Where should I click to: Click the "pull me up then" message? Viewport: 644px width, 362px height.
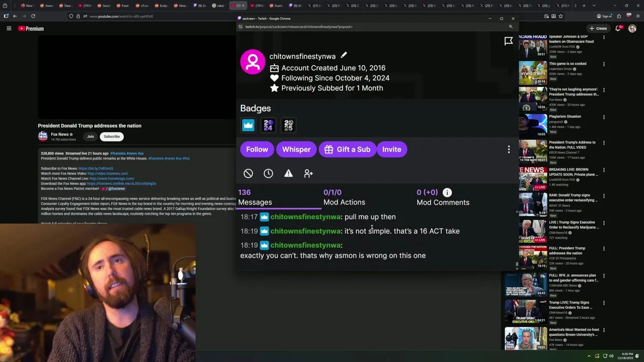point(370,217)
